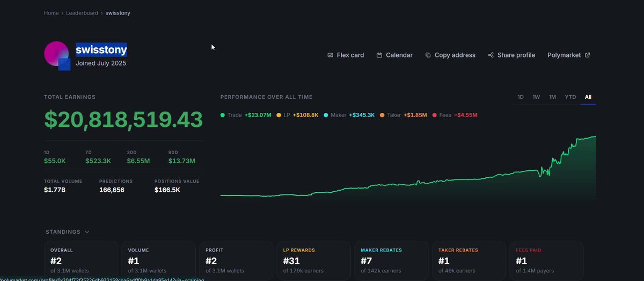Click the 30D earnings value $6.55M
Viewport: 644px width, 281px height.
point(138,161)
